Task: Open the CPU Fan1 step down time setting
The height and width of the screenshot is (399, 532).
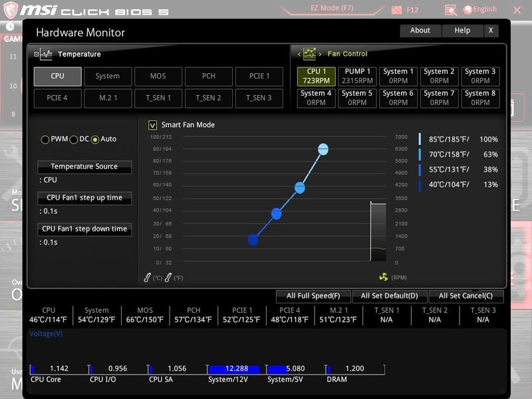Action: pyautogui.click(x=84, y=229)
